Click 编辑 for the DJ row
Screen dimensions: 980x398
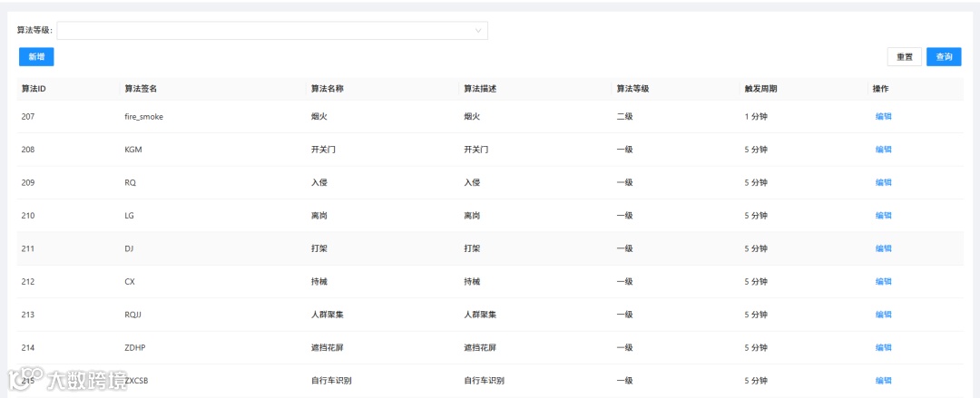click(x=883, y=248)
